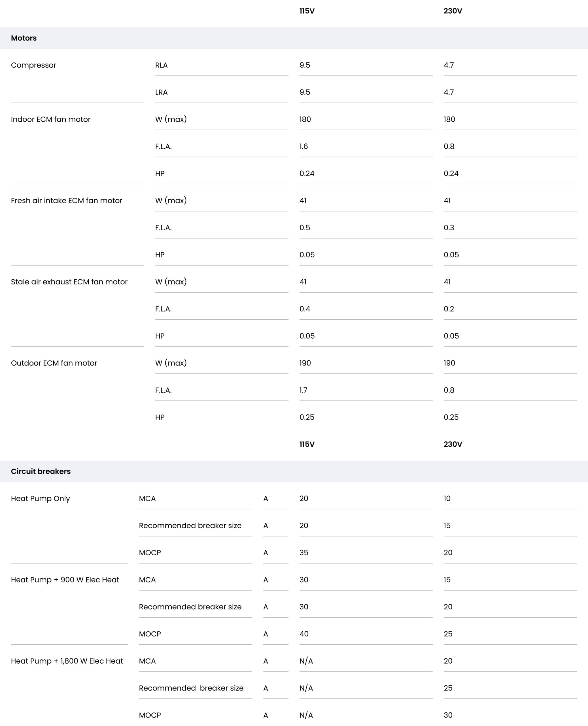Click the Circuit breakers section header

41,471
